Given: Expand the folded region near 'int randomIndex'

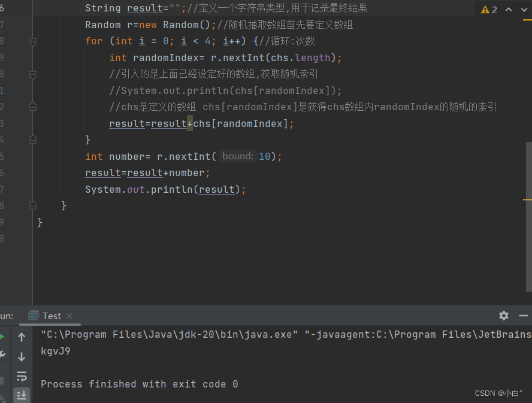Looking at the screenshot, I should 33,76.
